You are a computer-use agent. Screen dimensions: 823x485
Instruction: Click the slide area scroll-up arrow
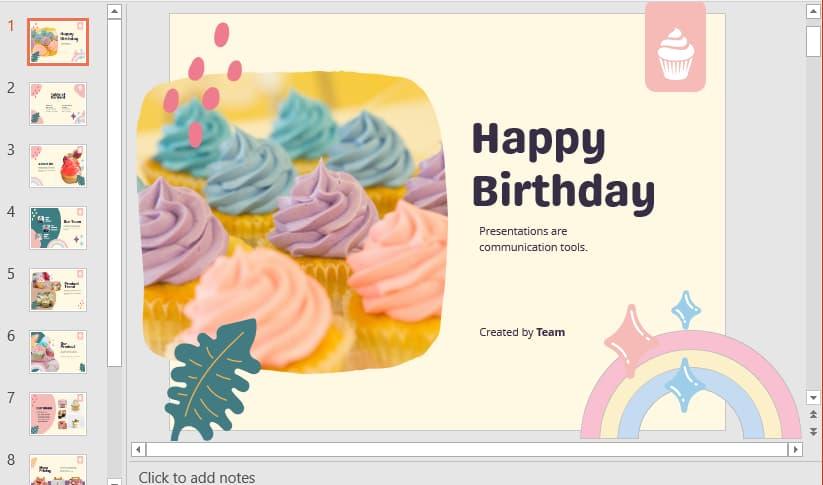pos(813,12)
